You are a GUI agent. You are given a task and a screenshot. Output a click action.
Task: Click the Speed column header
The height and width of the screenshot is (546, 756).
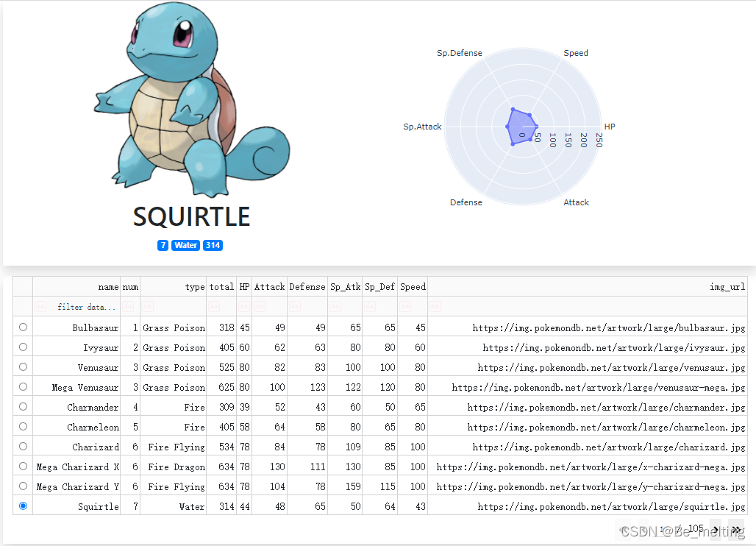(413, 286)
